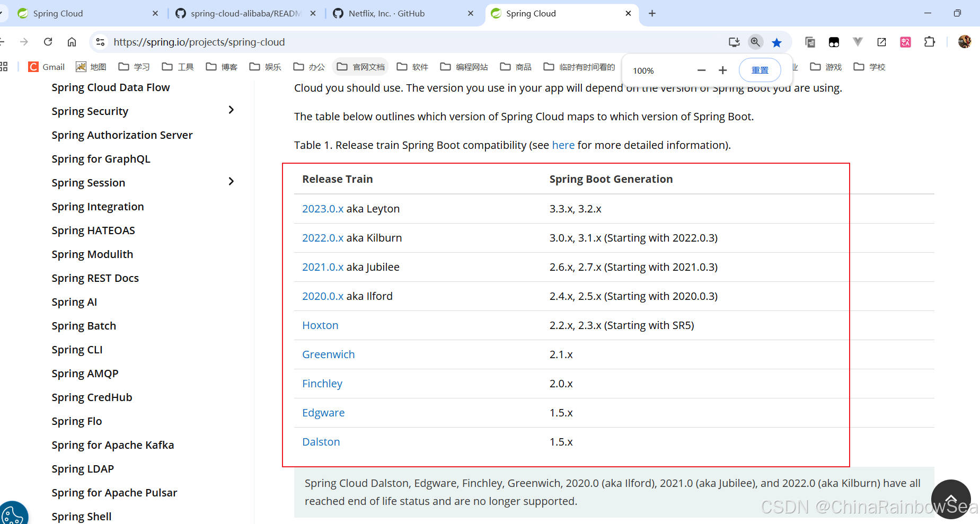Image resolution: width=980 pixels, height=524 pixels.
Task: Click the copy pages extension icon
Action: click(x=810, y=42)
